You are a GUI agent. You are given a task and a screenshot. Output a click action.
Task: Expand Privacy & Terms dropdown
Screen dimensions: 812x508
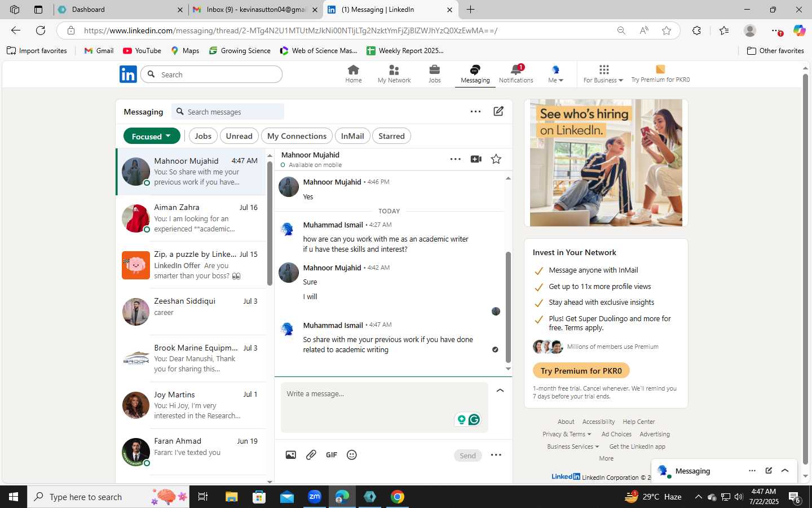[x=567, y=434]
